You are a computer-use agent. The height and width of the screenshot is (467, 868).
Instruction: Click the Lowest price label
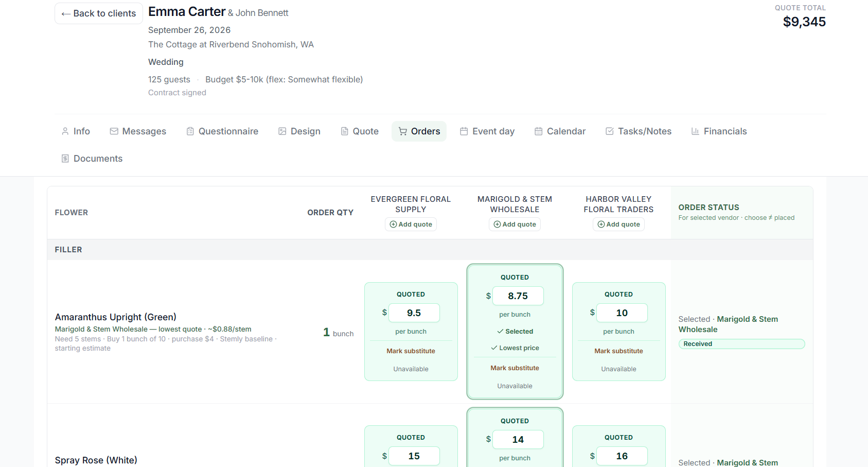pyautogui.click(x=515, y=348)
